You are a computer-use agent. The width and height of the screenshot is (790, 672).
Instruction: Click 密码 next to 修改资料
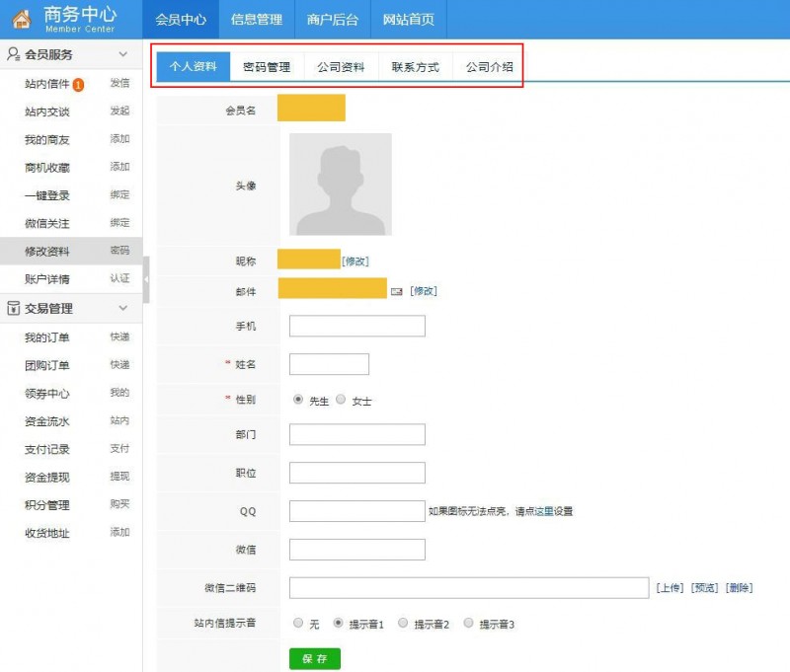click(x=119, y=251)
